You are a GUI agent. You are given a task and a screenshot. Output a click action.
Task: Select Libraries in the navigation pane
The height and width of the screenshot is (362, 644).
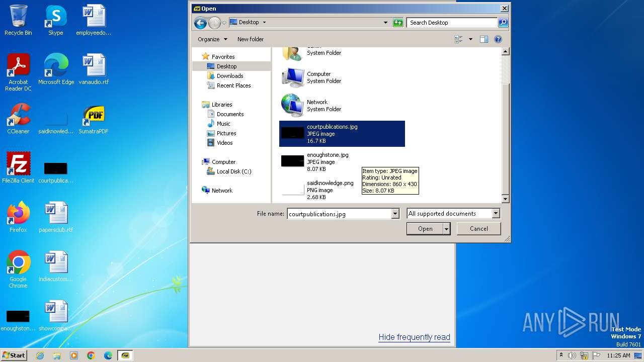point(217,105)
